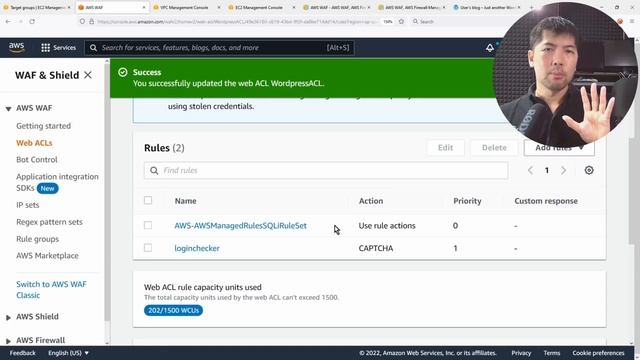
Task: Click the Edit rules button
Action: pos(445,148)
